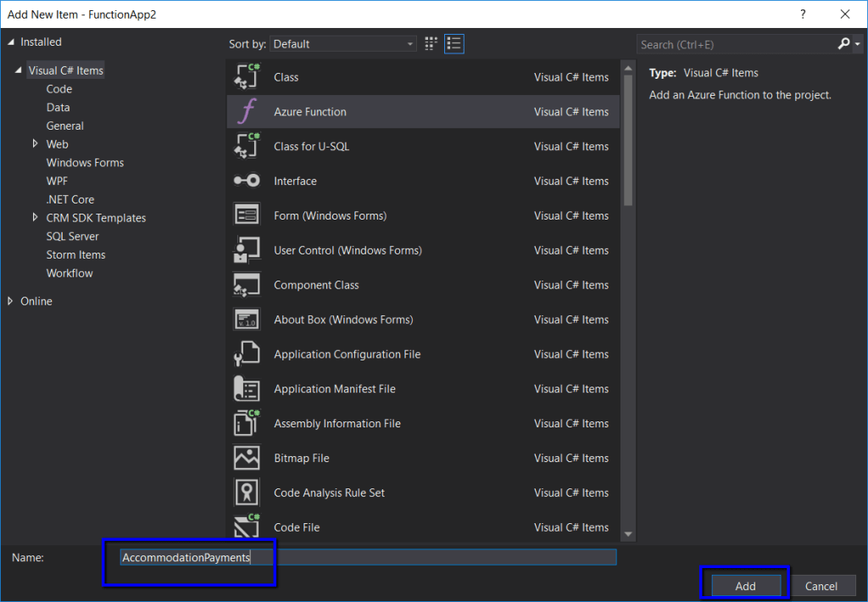Click the search magnifier icon
The height and width of the screenshot is (602, 868).
pyautogui.click(x=843, y=44)
